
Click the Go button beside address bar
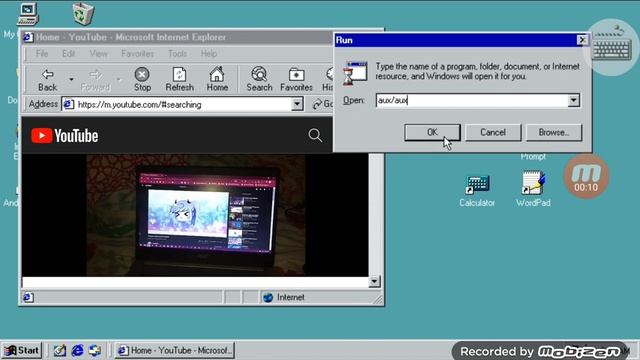point(322,104)
